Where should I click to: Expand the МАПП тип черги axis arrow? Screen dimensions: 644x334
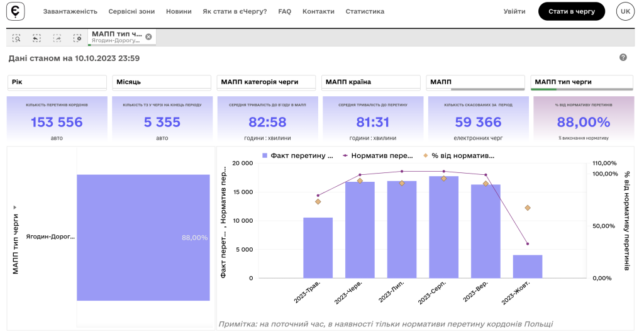[15, 208]
